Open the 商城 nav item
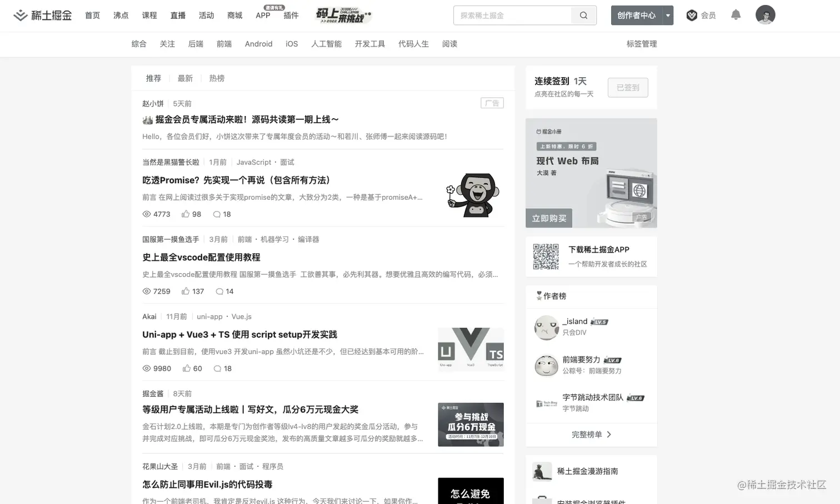Viewport: 840px width, 504px height. [x=234, y=16]
